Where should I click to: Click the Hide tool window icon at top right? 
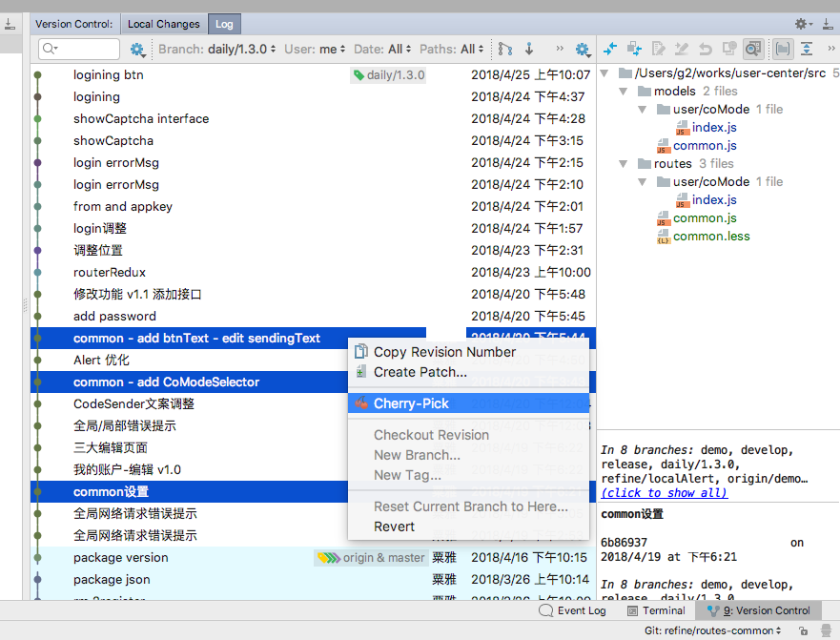828,24
